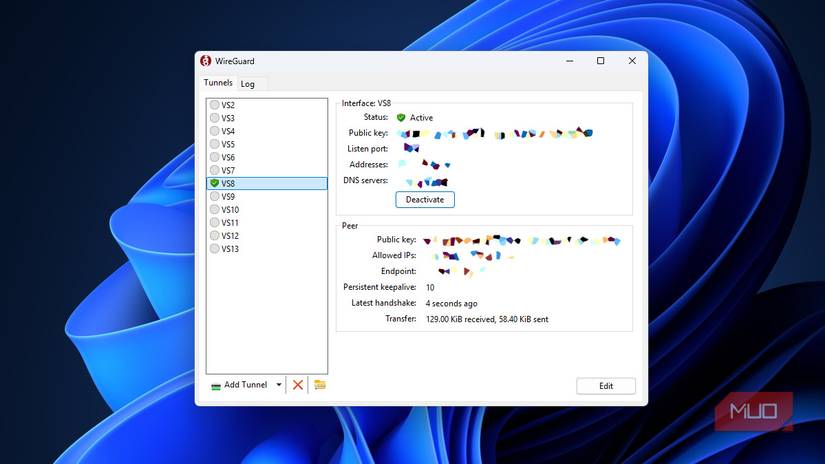Viewport: 825px width, 464px height.
Task: Click the red X remove tunnel icon
Action: (298, 385)
